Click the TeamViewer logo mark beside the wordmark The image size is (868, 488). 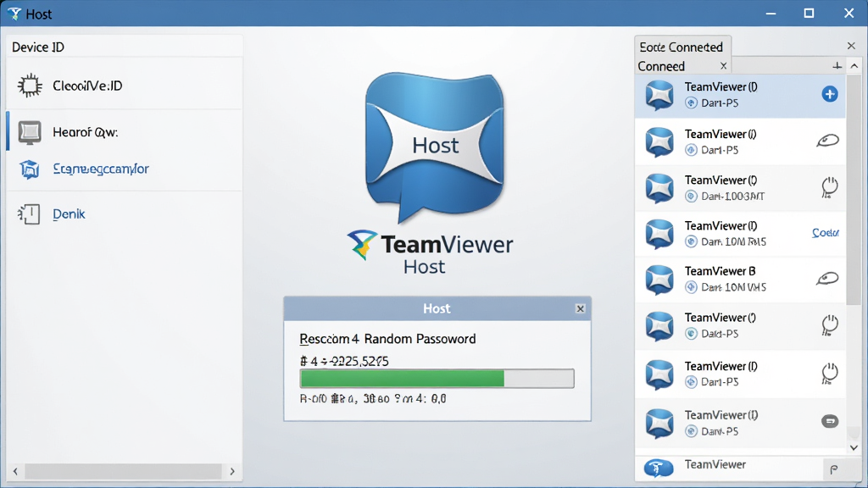point(362,245)
